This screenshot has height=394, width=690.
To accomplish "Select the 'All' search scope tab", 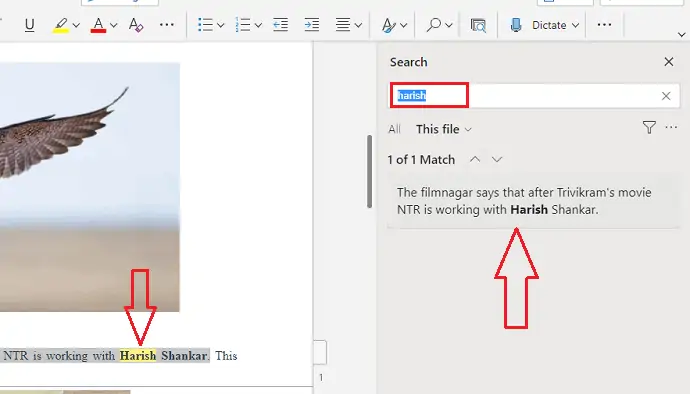I will (x=394, y=129).
